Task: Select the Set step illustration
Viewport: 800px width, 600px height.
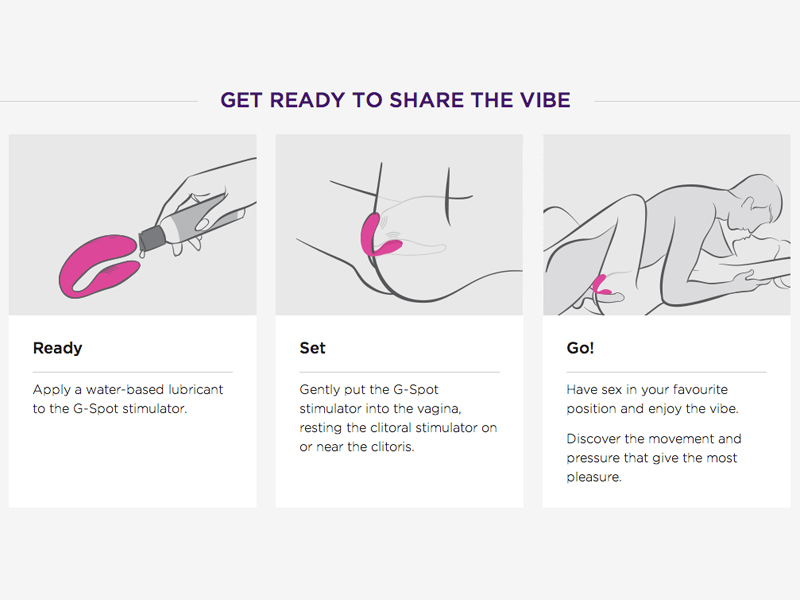Action: [x=399, y=224]
